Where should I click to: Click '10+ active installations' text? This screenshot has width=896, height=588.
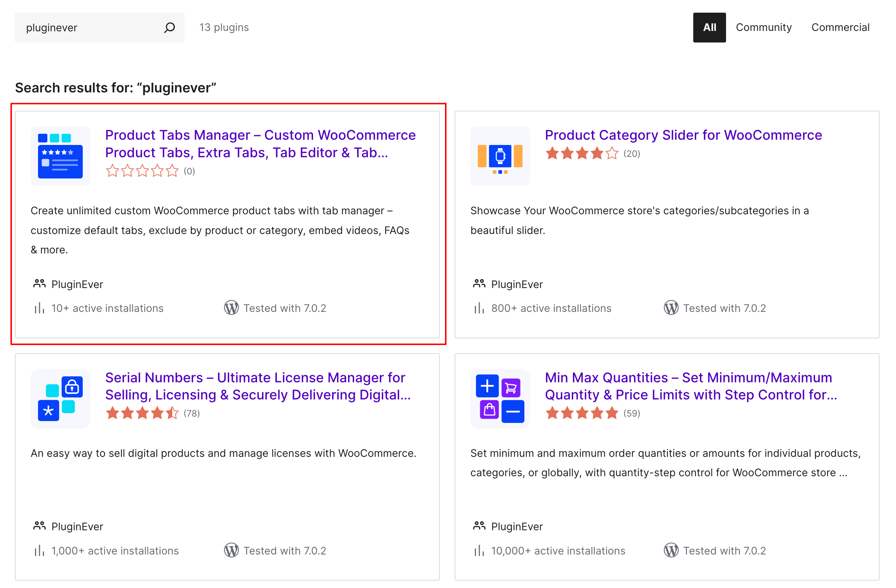pos(107,308)
